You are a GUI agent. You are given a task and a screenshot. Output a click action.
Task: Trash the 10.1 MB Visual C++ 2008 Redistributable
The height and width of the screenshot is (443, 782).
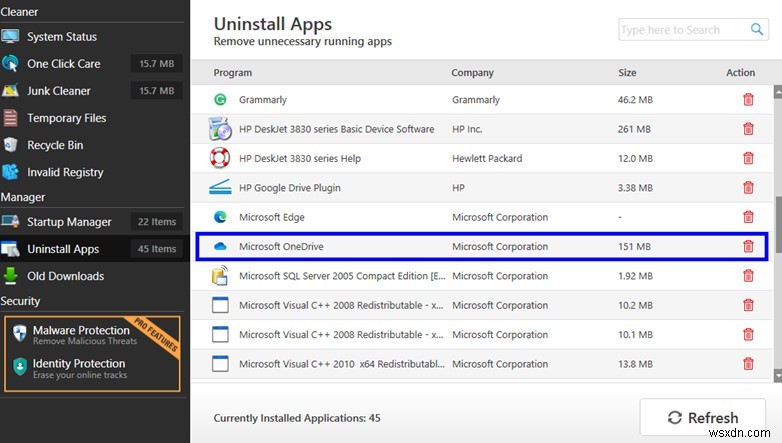click(x=748, y=335)
